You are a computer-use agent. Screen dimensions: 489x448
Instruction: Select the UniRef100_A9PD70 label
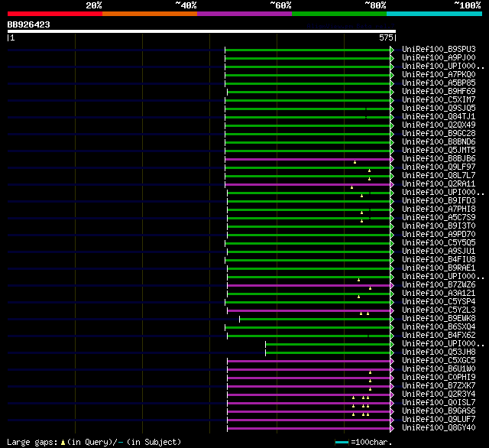(439, 235)
